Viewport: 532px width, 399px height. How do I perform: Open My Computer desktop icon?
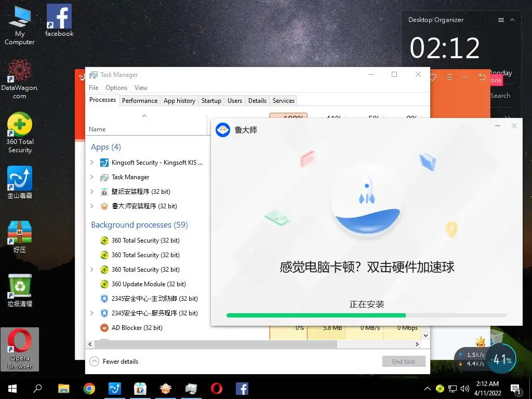[x=20, y=25]
